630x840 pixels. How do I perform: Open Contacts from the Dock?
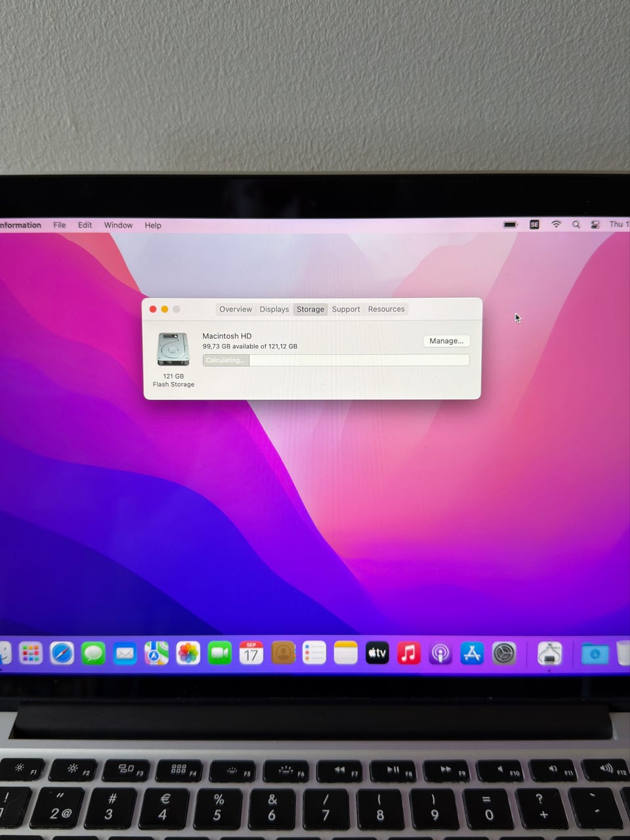click(x=283, y=653)
